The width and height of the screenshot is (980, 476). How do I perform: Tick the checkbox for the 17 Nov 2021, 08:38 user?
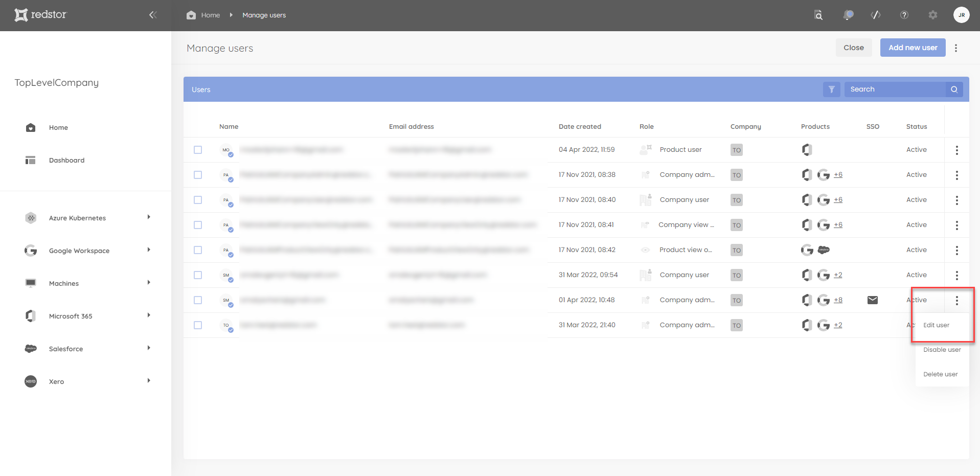[198, 175]
